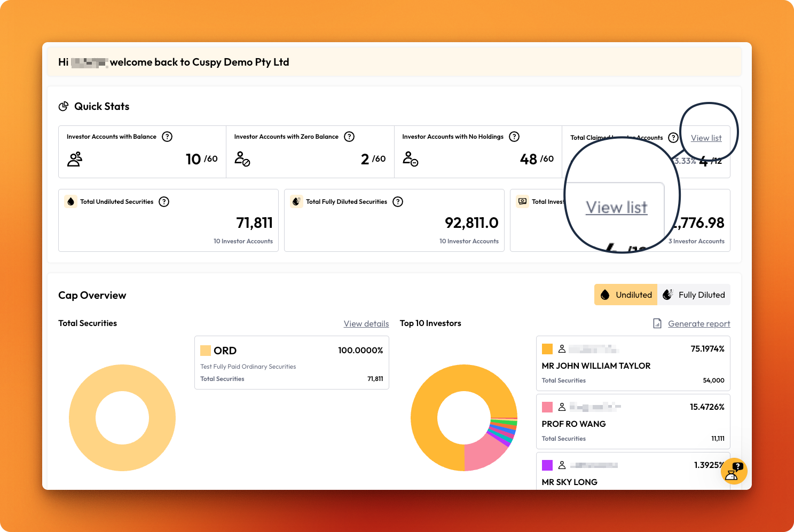Select the ORD securities class card
794x532 pixels.
click(292, 363)
